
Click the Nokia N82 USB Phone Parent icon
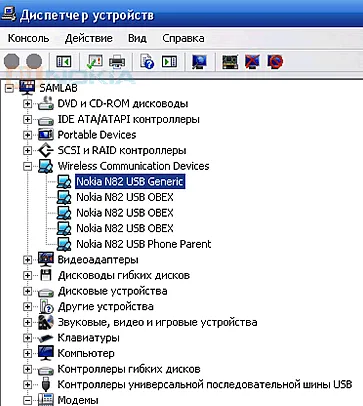(64, 244)
